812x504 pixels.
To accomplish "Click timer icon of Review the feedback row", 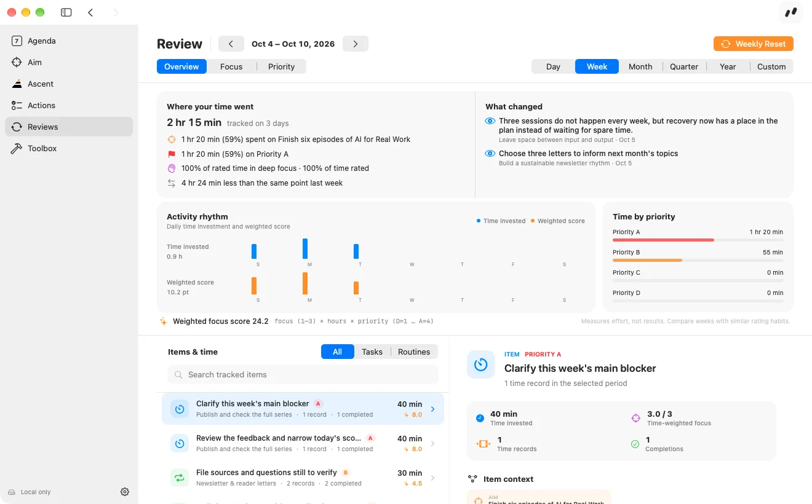I will tap(180, 443).
